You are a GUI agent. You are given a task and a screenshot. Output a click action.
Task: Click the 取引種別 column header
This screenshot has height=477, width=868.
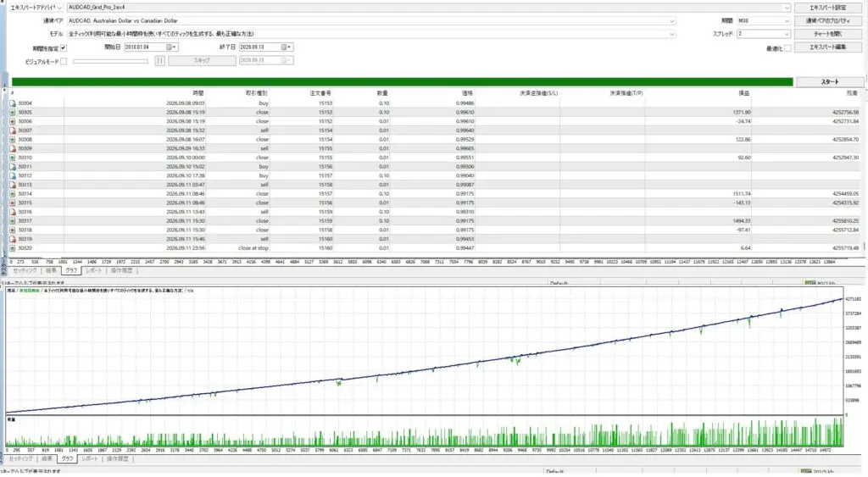[257, 93]
